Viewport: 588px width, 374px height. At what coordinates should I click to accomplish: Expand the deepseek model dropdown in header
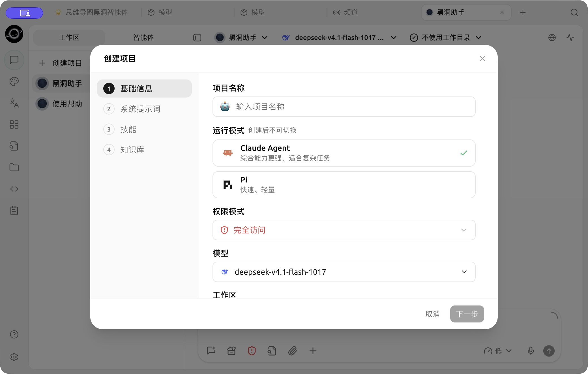tap(339, 38)
